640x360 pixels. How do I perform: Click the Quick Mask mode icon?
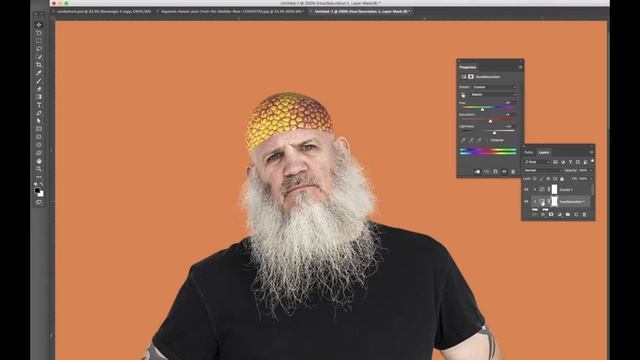pos(39,202)
